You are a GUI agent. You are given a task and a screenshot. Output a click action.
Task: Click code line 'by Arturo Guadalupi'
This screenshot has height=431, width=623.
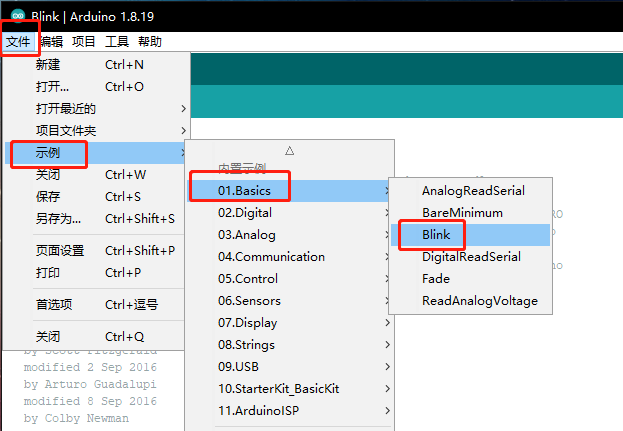tap(90, 384)
